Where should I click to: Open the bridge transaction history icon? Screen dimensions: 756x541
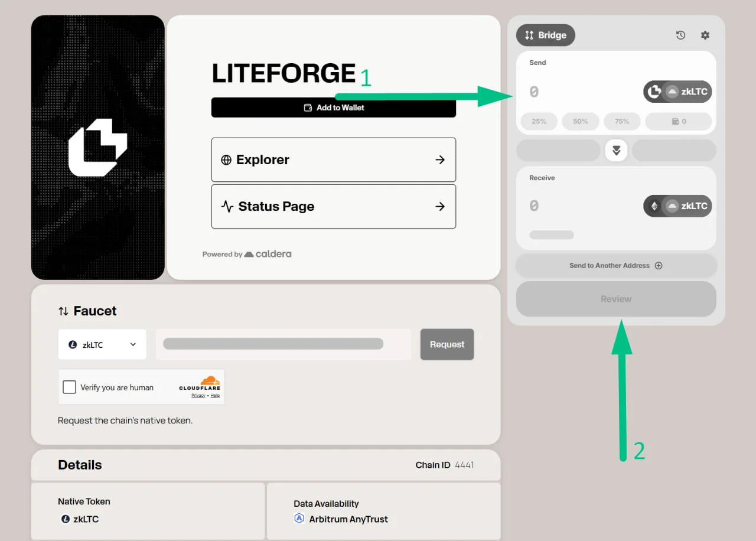pyautogui.click(x=680, y=35)
